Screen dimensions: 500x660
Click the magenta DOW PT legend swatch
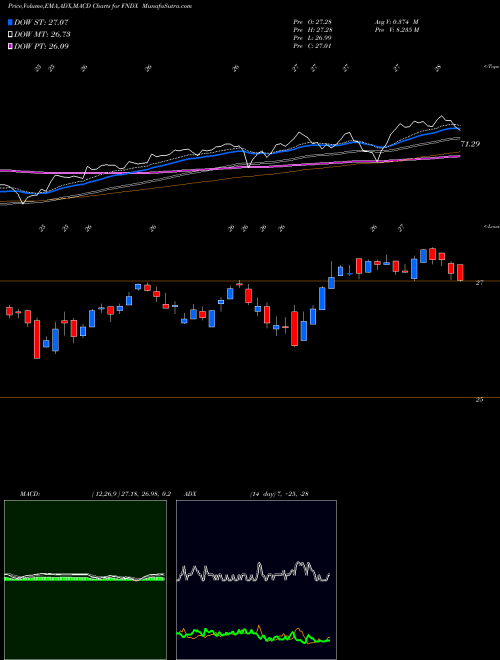click(11, 46)
